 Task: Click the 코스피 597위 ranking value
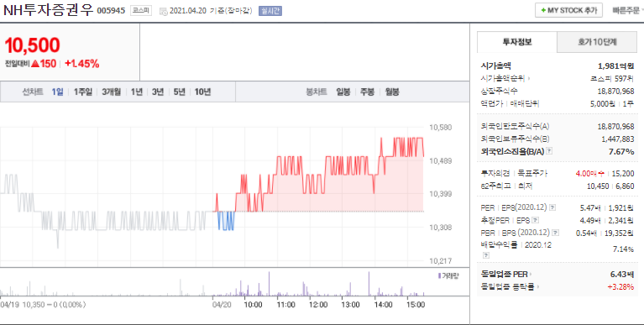(x=612, y=78)
